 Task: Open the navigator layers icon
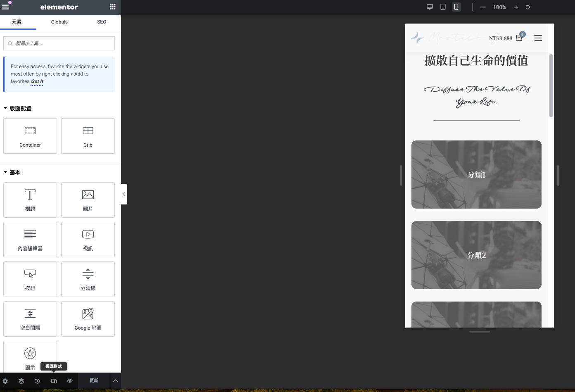click(21, 381)
